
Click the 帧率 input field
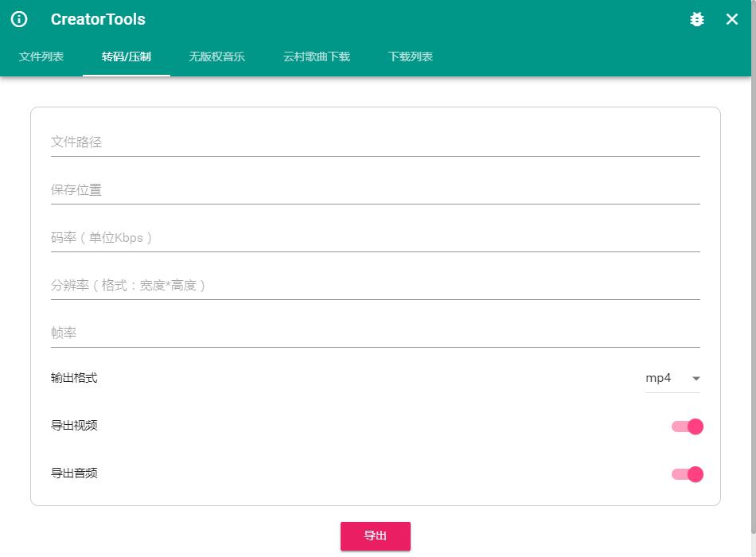(375, 333)
